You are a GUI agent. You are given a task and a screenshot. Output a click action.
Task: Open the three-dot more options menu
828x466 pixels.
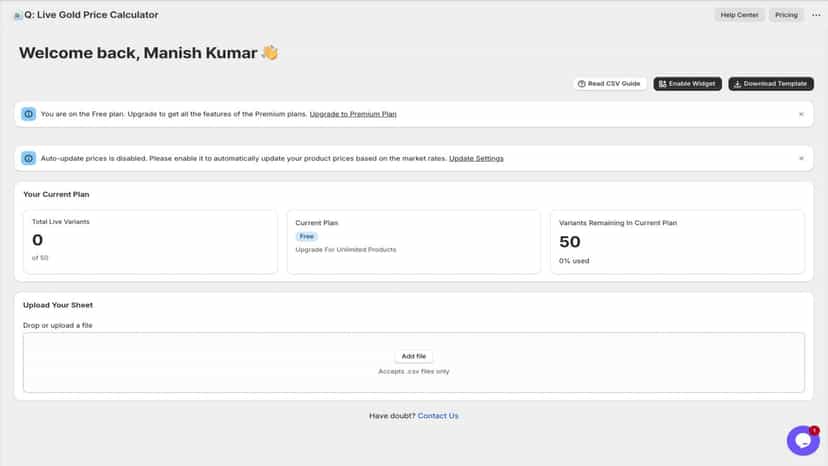point(816,15)
